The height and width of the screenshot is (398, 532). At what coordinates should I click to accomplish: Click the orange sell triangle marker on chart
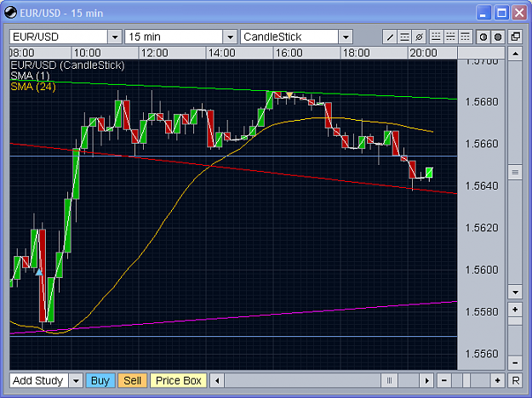pos(289,95)
